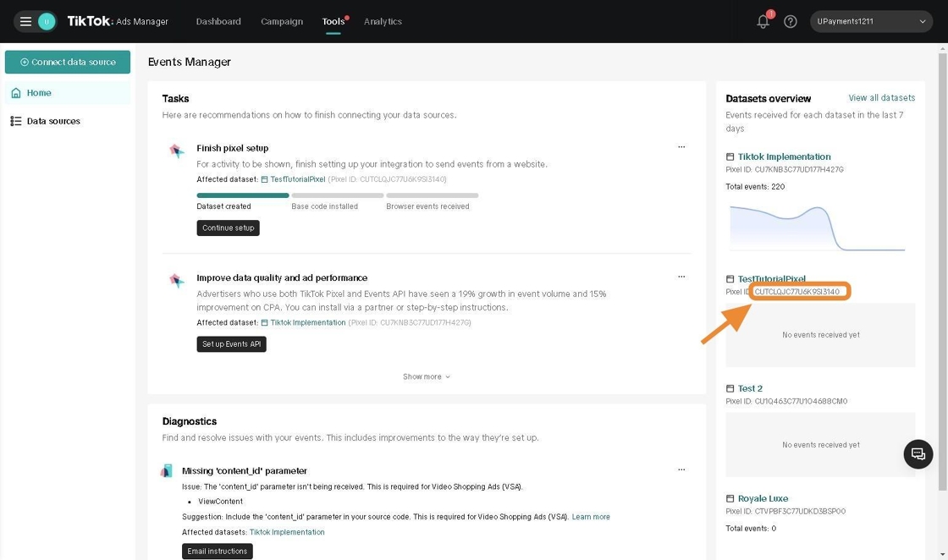Click Email instructions button
The width and height of the screenshot is (948, 560).
pyautogui.click(x=217, y=552)
